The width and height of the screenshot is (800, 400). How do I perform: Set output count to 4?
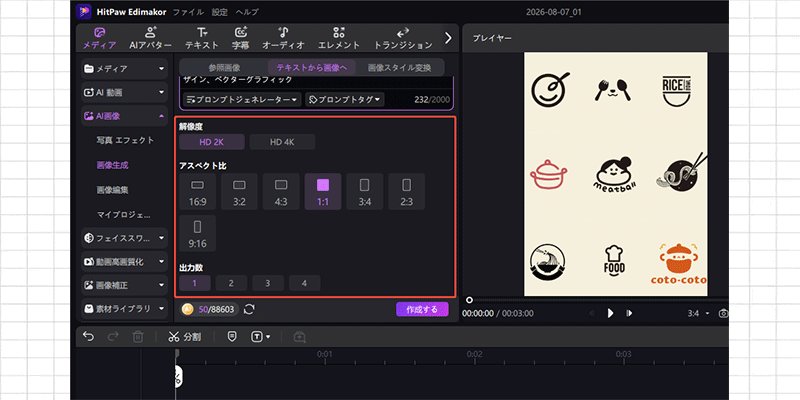pyautogui.click(x=305, y=283)
